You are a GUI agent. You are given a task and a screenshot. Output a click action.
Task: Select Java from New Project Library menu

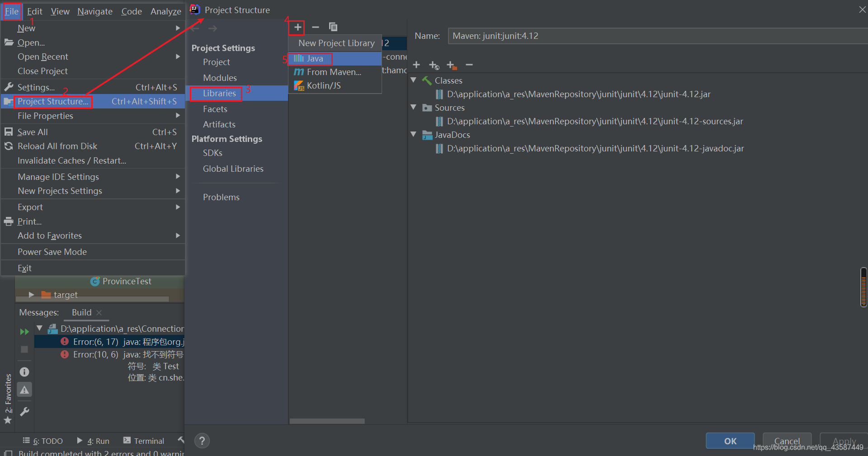315,59
